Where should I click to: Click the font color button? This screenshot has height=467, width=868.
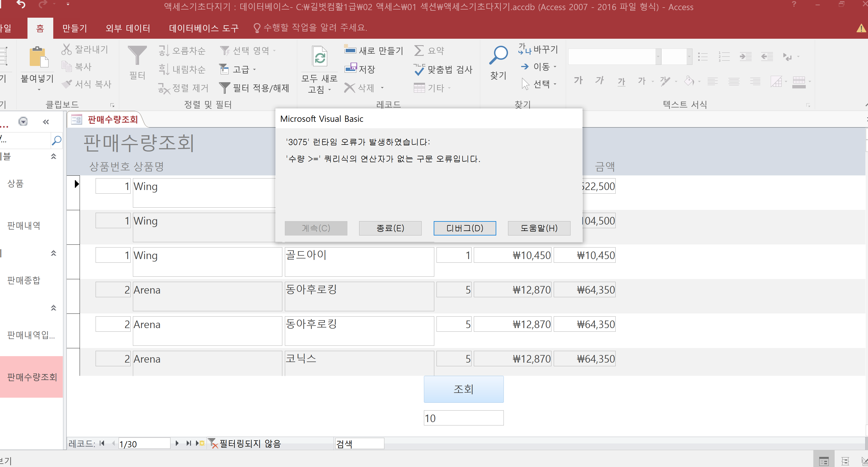click(x=642, y=81)
